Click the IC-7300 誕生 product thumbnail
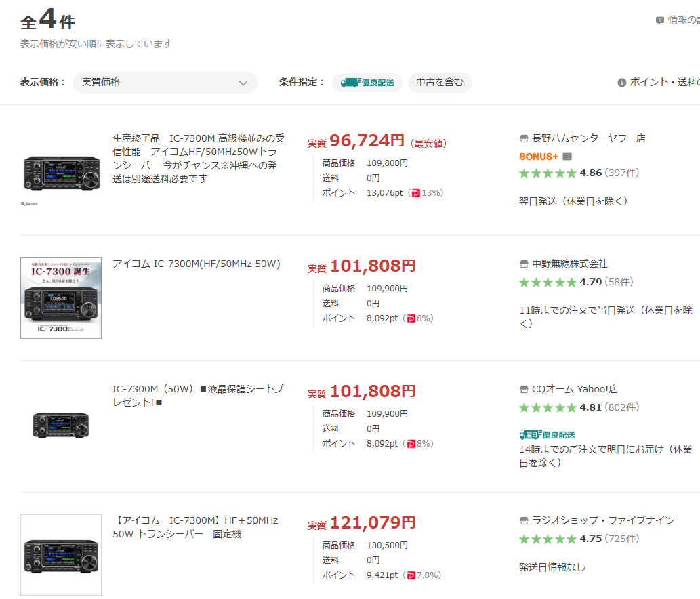Screen dimensions: 700x599 61,298
